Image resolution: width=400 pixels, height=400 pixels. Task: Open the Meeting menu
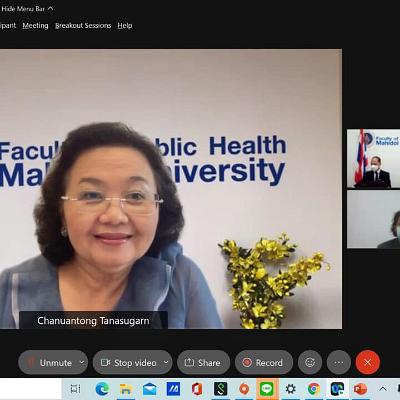pos(35,26)
